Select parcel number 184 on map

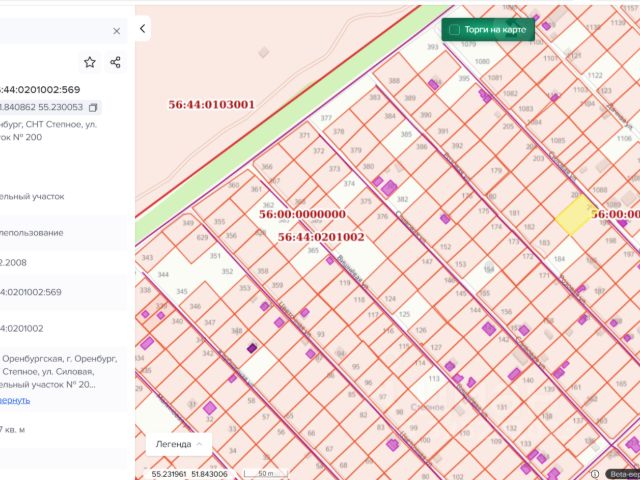[x=560, y=258]
